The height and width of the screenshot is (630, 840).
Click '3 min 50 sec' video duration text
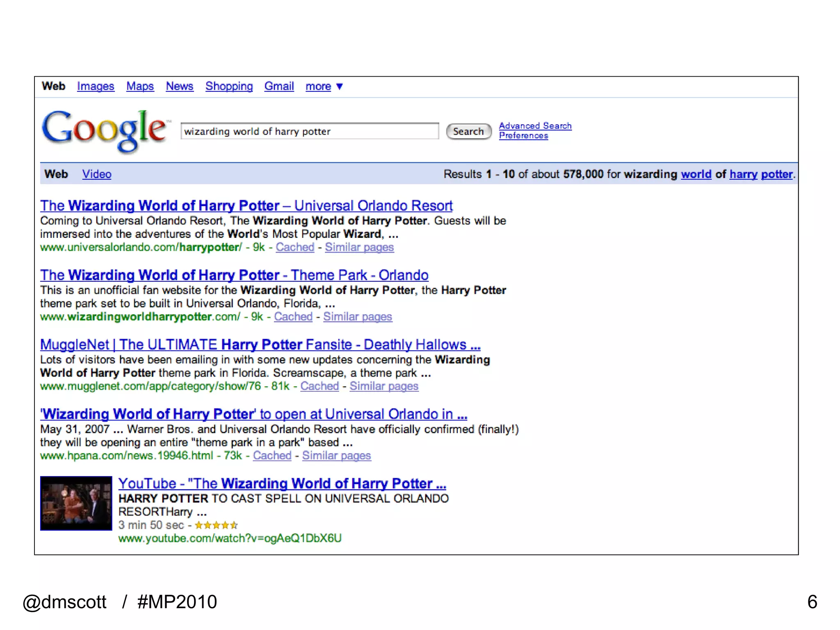coord(151,525)
